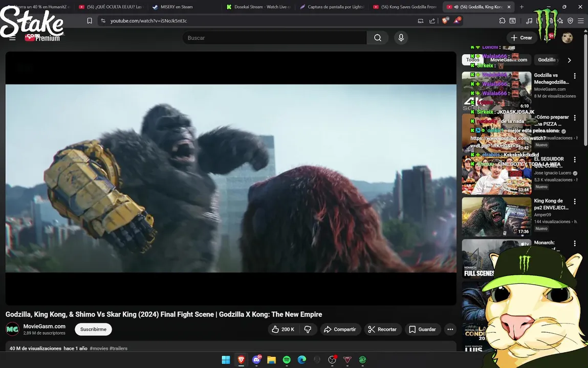Screen dimensions: 588x368
Task: Open the King Kong de ps2 thumbnail
Action: point(496,217)
